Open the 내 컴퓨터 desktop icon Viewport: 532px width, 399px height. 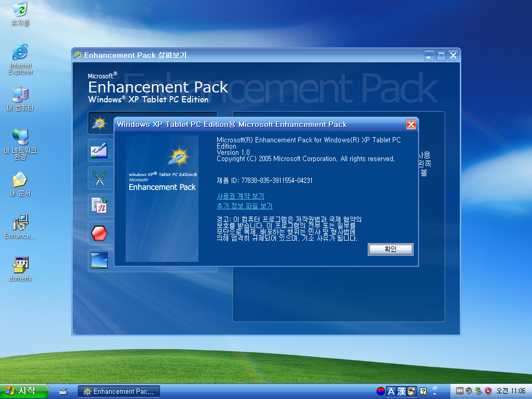pos(20,99)
